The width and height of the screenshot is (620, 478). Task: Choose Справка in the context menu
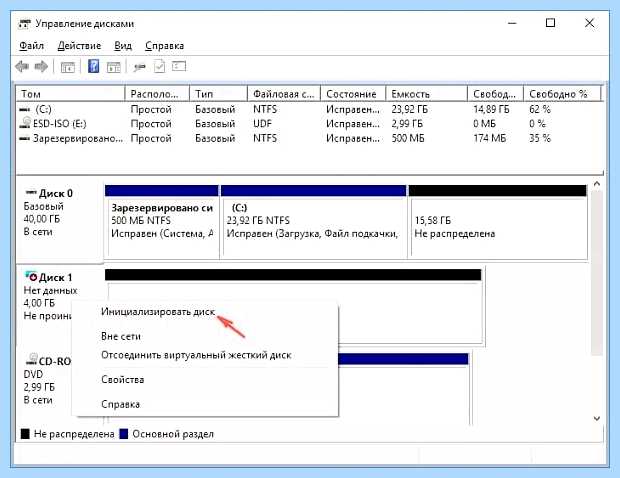click(x=120, y=404)
